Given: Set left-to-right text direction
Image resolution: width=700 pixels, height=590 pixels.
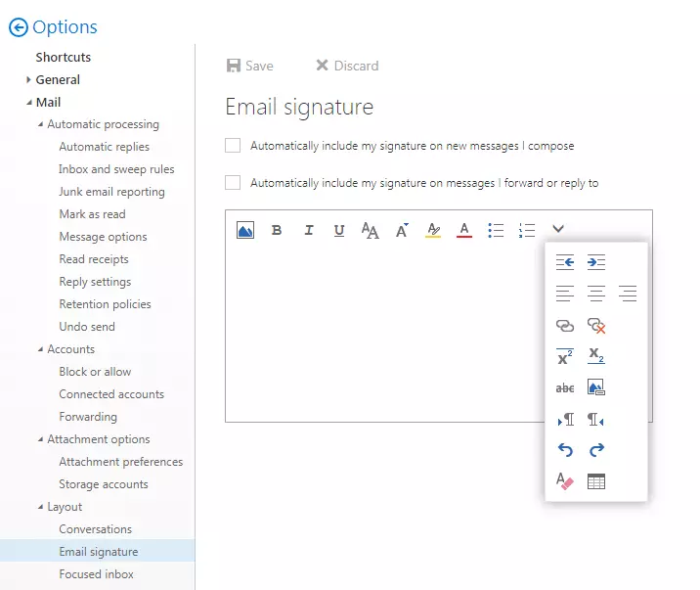Looking at the screenshot, I should [x=566, y=420].
